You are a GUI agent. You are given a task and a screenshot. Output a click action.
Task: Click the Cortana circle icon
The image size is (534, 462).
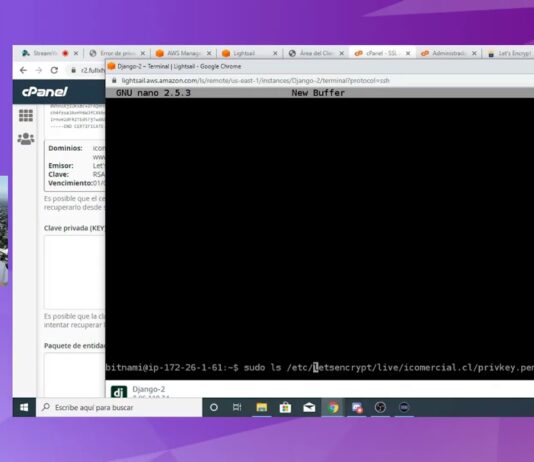click(x=214, y=407)
